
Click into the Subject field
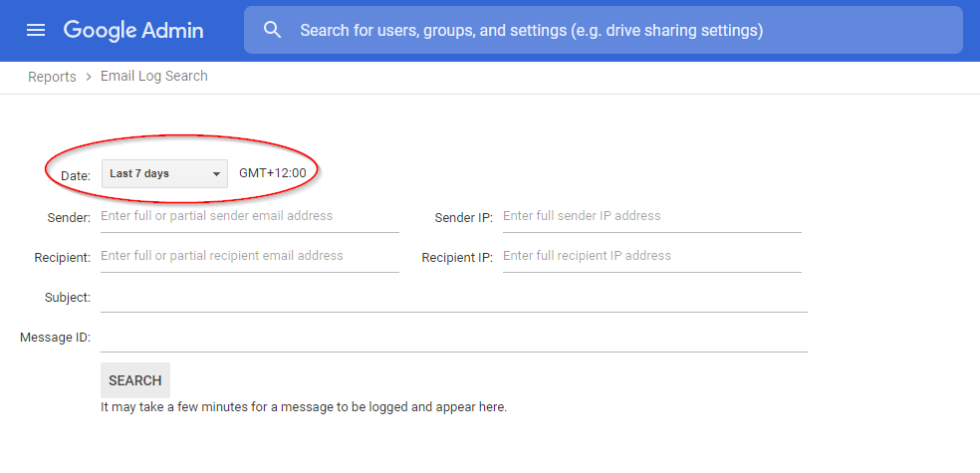[453, 298]
